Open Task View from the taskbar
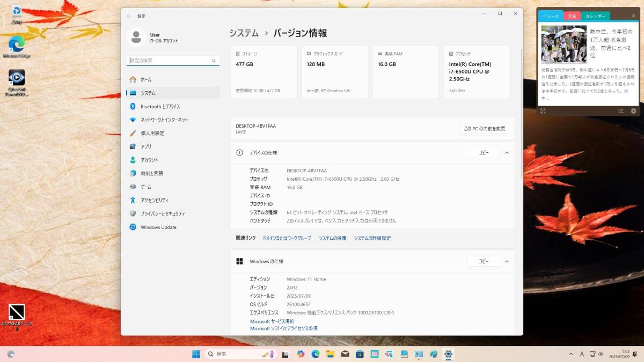 [x=286, y=354]
